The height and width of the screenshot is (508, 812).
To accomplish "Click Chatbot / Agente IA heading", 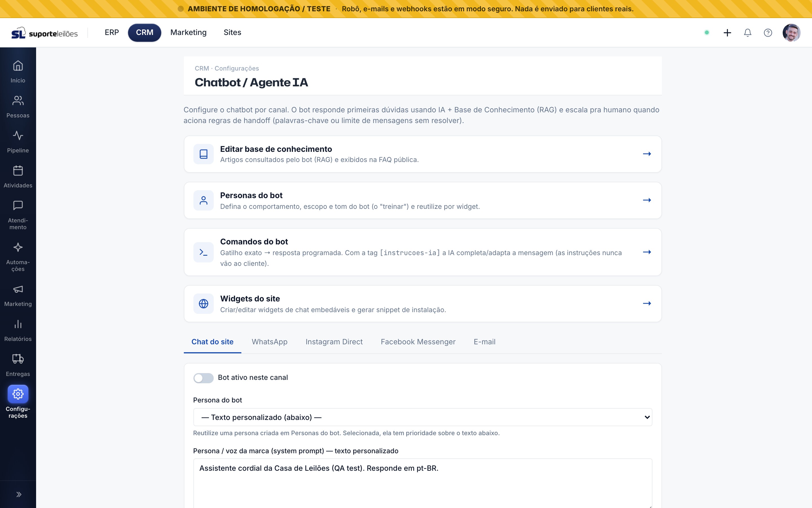I will click(251, 83).
